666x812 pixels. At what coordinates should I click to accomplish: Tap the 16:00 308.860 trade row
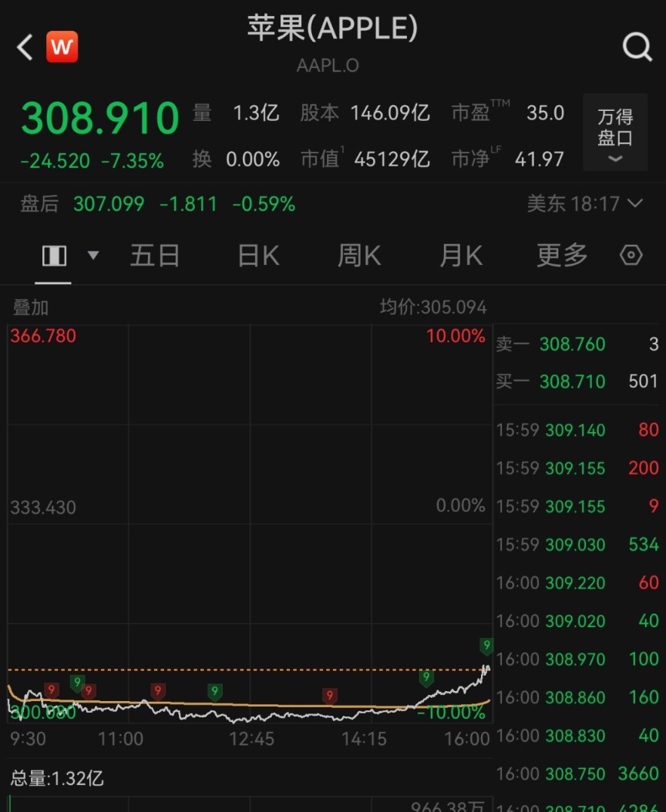577,697
